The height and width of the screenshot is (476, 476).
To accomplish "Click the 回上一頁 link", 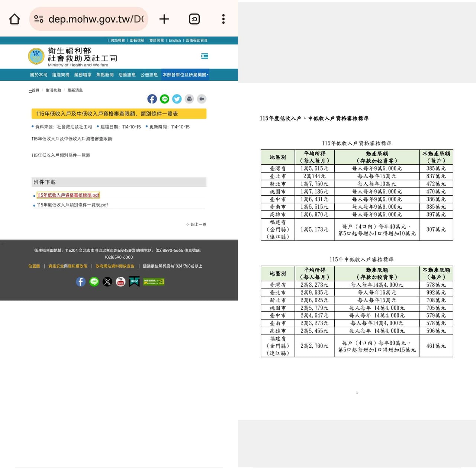I will [x=196, y=224].
